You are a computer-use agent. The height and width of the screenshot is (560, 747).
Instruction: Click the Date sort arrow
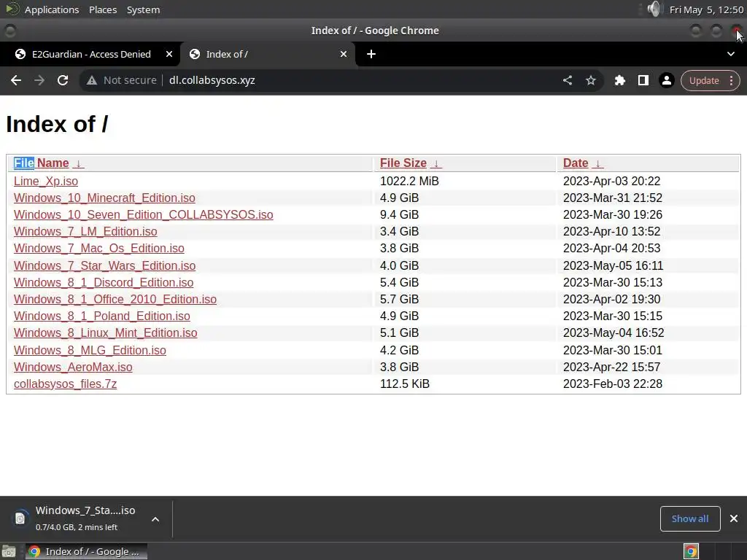click(598, 164)
